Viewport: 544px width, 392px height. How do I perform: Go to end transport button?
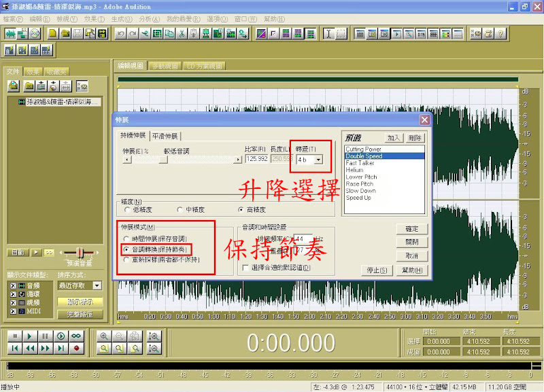[61, 348]
